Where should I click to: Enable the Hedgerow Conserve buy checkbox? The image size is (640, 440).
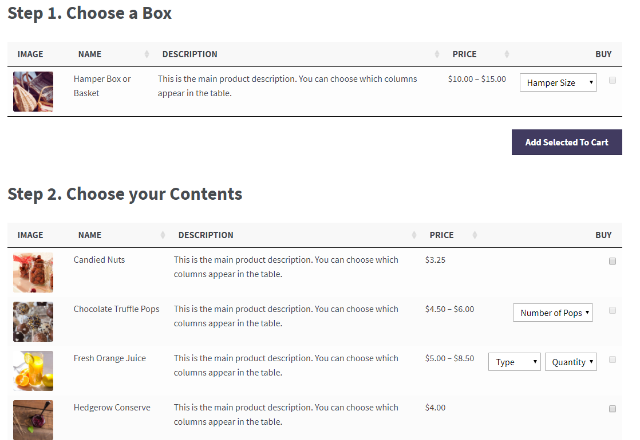(x=612, y=409)
